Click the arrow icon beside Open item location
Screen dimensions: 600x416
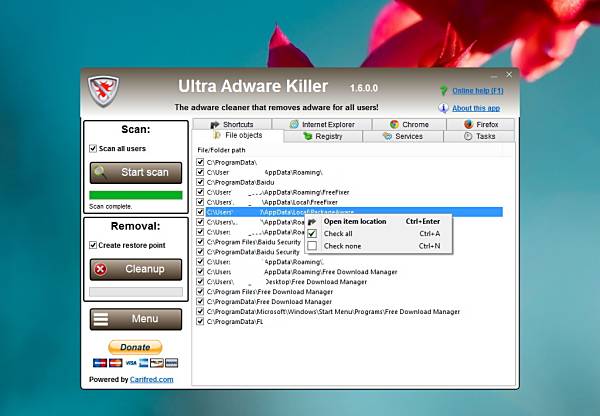coord(312,222)
